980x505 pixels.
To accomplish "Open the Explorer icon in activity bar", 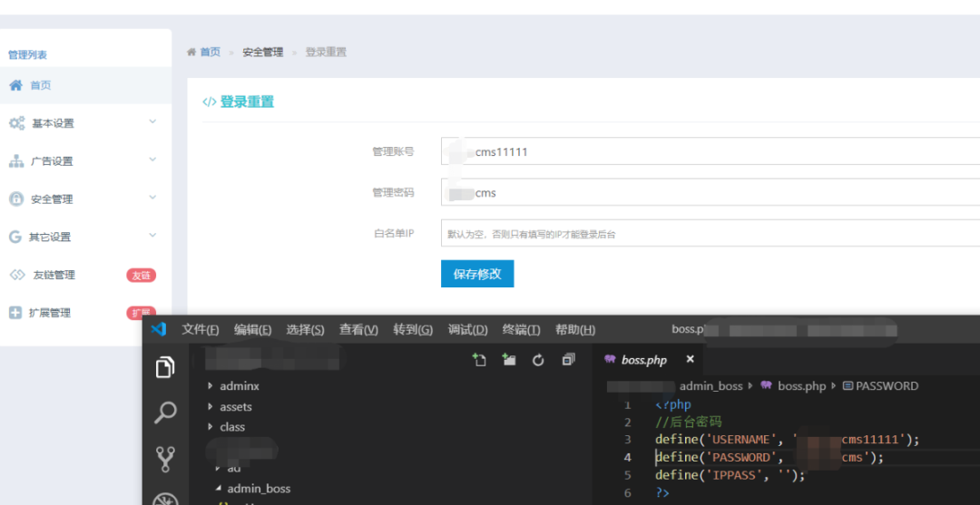I will point(165,367).
